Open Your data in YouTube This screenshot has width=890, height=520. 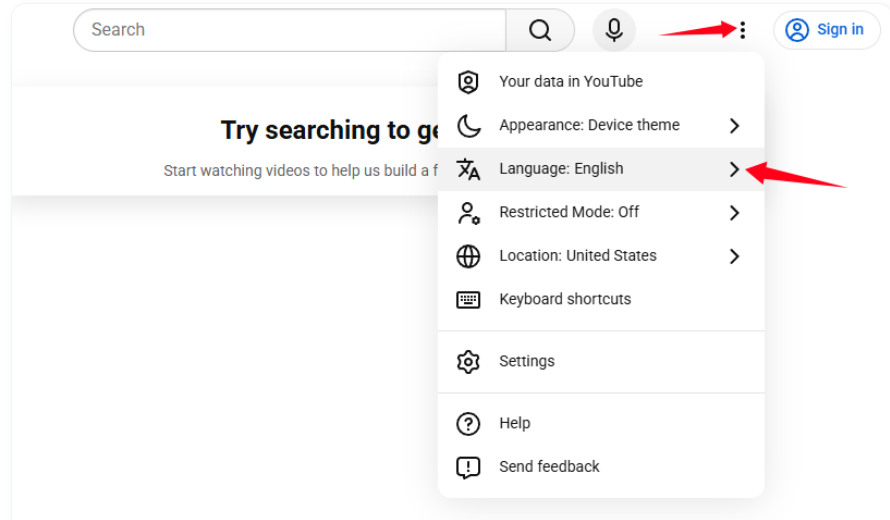[x=601, y=82]
